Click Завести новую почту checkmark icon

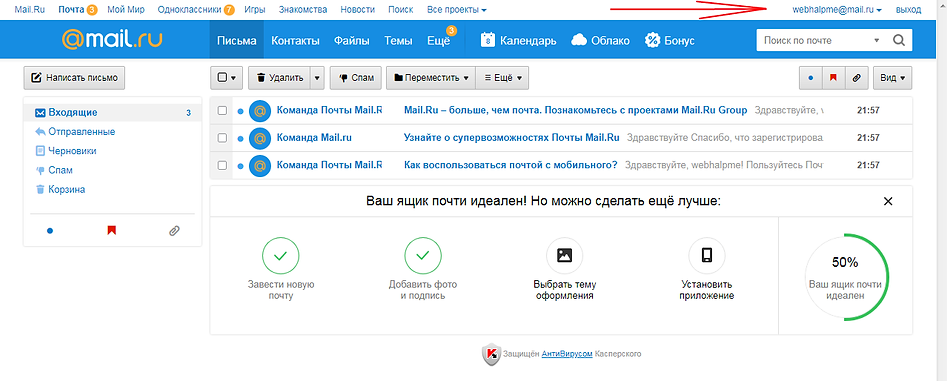(280, 255)
